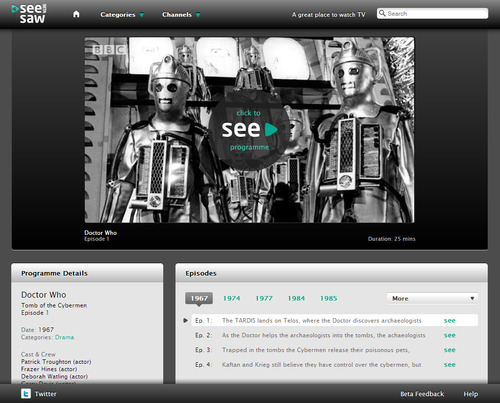Image resolution: width=500 pixels, height=403 pixels.
Task: Open the Twitter text link
Action: (x=46, y=394)
